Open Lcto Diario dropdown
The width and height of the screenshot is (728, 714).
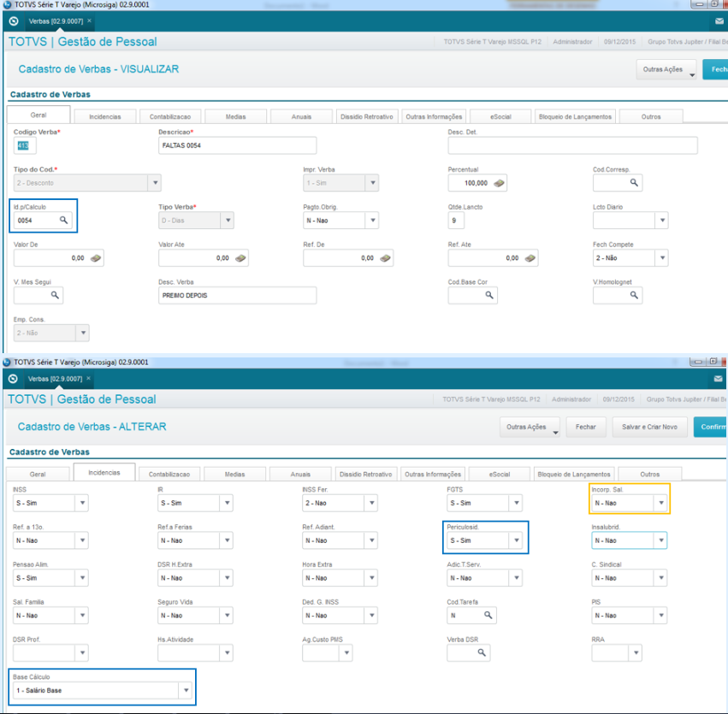click(x=662, y=221)
